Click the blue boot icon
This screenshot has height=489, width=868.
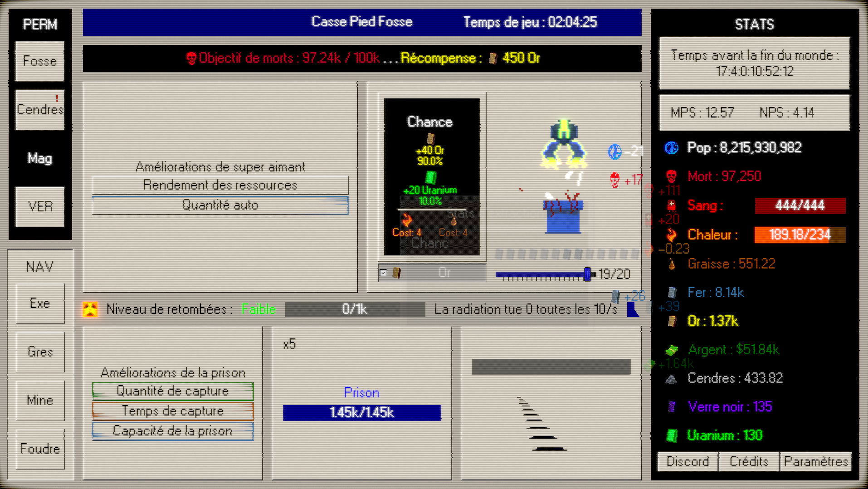[633, 310]
